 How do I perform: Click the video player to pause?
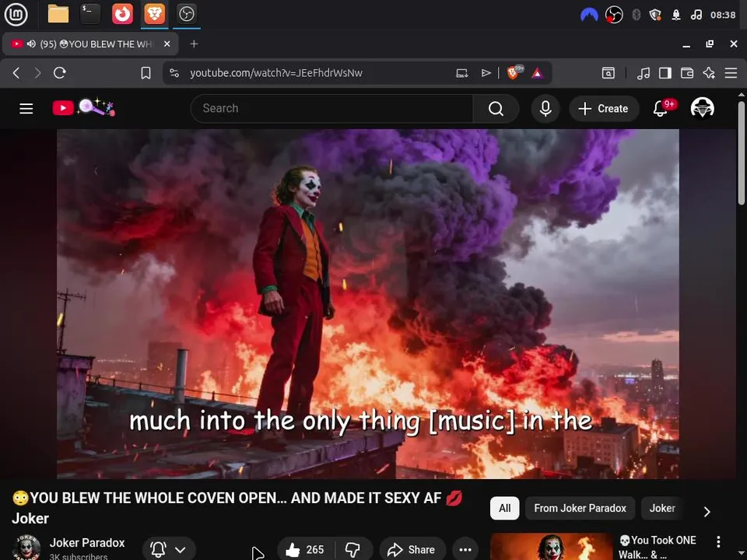[368, 304]
